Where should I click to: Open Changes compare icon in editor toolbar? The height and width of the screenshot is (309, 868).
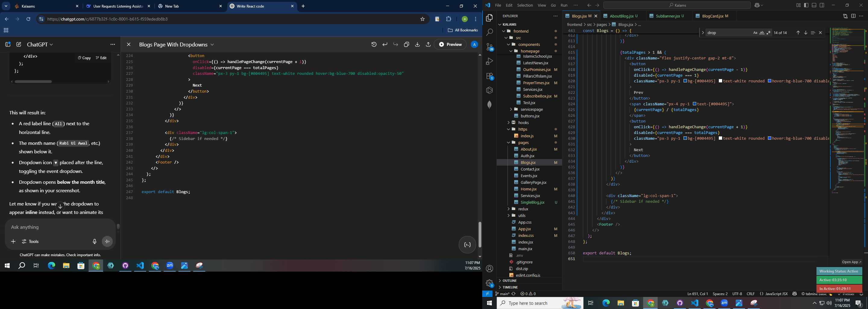pyautogui.click(x=845, y=16)
